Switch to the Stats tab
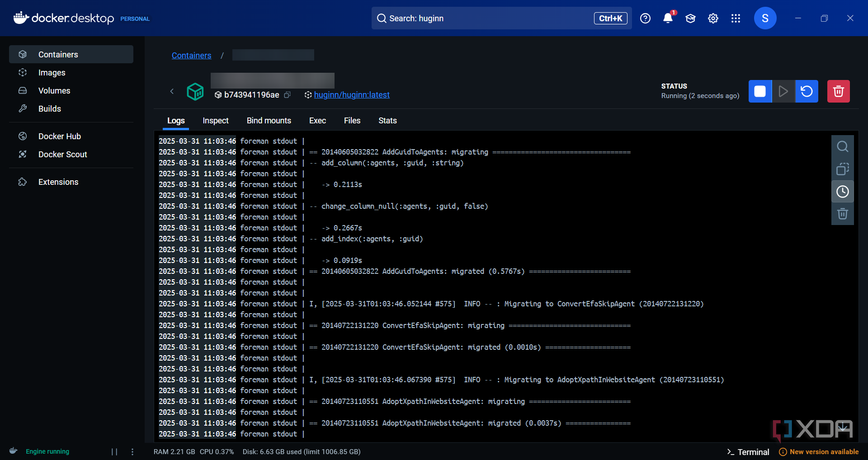The width and height of the screenshot is (868, 460). pos(387,121)
